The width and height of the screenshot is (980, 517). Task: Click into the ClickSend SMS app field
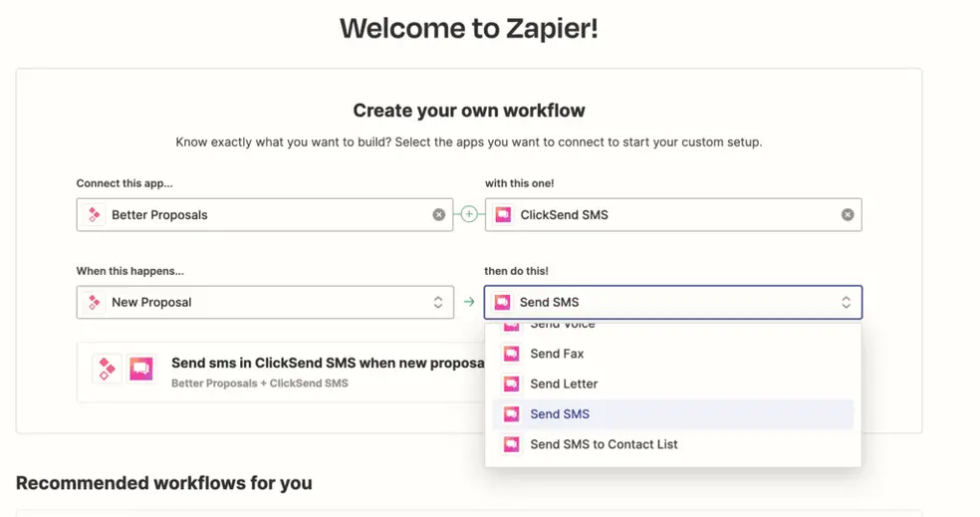pos(673,214)
